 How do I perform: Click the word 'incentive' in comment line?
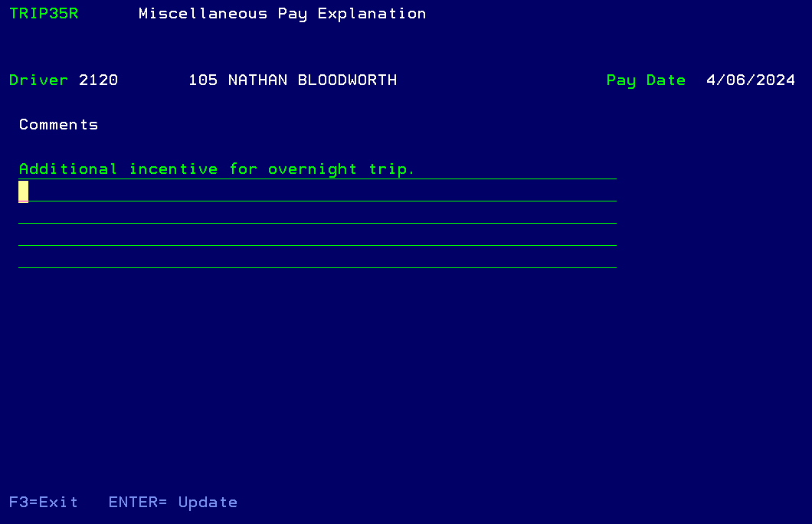point(173,169)
